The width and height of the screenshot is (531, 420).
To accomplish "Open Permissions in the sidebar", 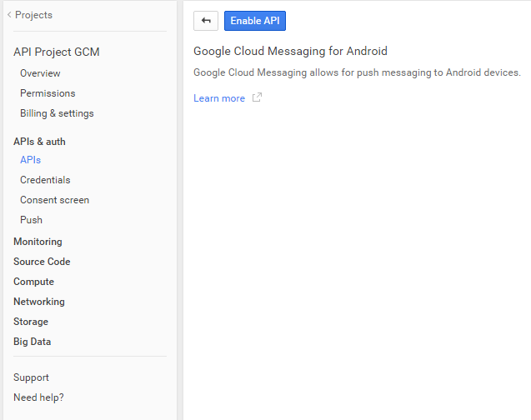I will (48, 93).
